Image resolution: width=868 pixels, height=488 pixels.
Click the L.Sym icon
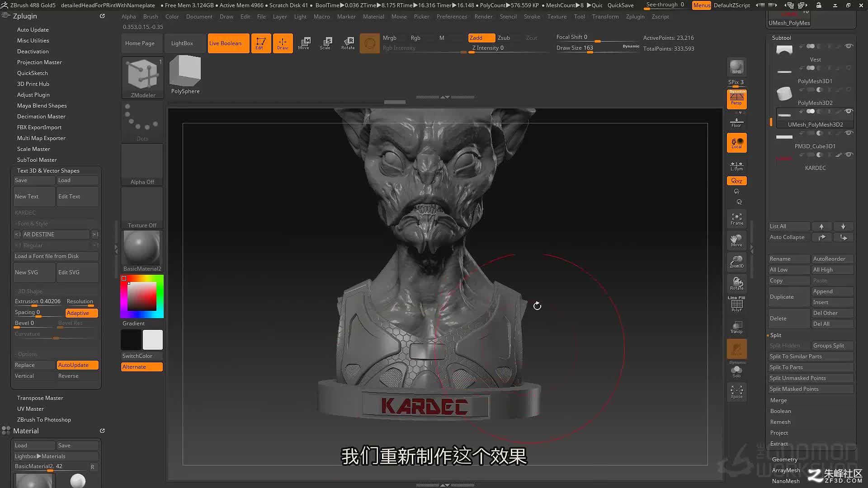(x=736, y=166)
